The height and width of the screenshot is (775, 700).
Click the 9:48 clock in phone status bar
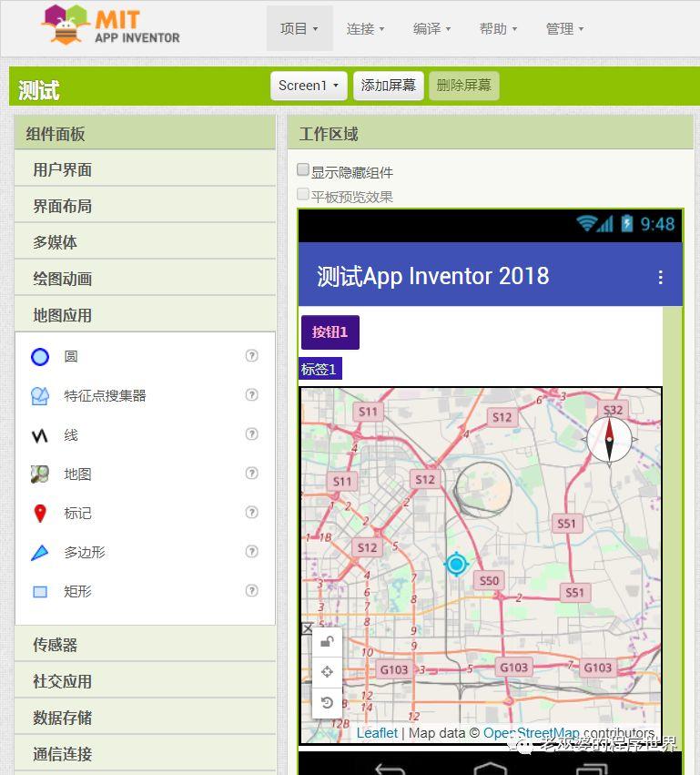(x=657, y=224)
